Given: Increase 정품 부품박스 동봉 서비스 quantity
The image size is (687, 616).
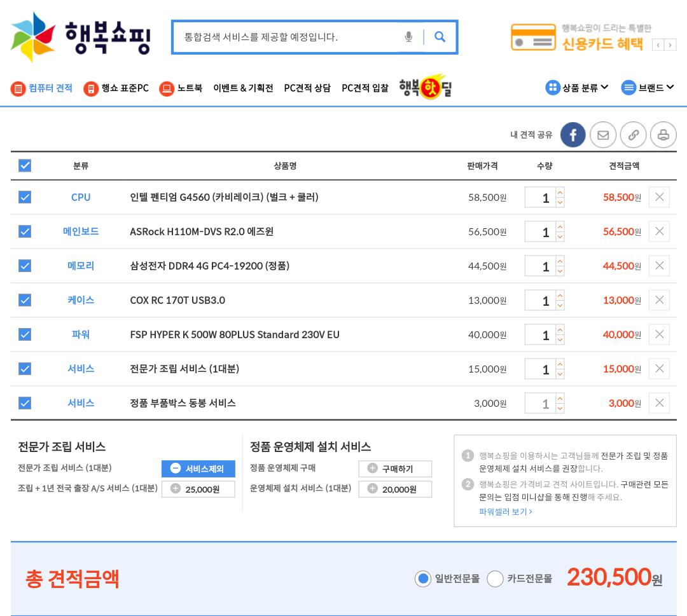Looking at the screenshot, I should point(560,398).
